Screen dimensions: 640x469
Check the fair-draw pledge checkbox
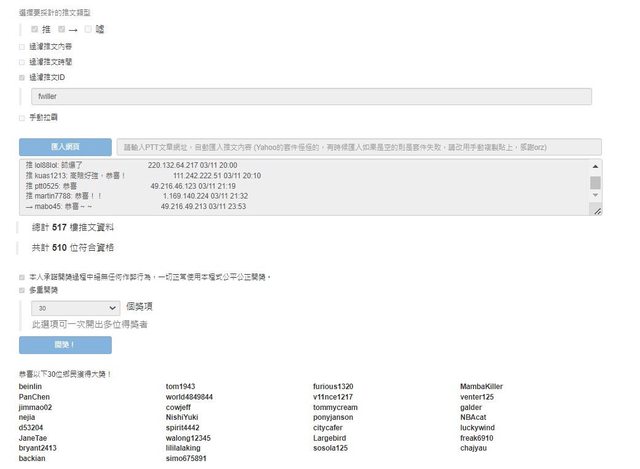point(22,276)
